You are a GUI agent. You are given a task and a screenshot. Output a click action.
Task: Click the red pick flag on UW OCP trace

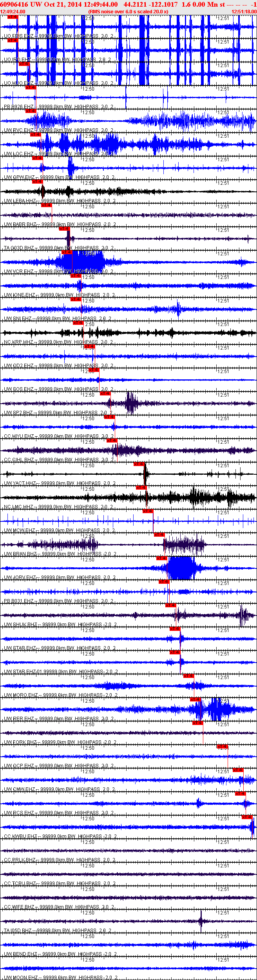222,747
